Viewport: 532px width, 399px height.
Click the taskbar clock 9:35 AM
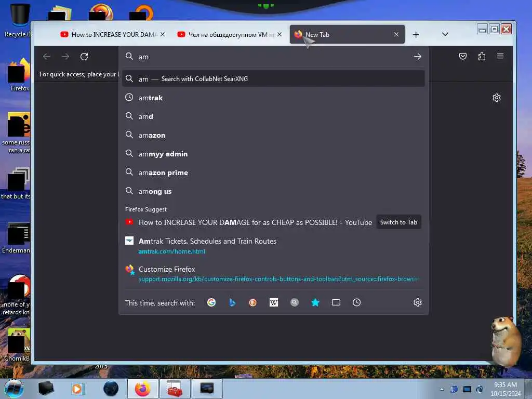click(x=505, y=389)
